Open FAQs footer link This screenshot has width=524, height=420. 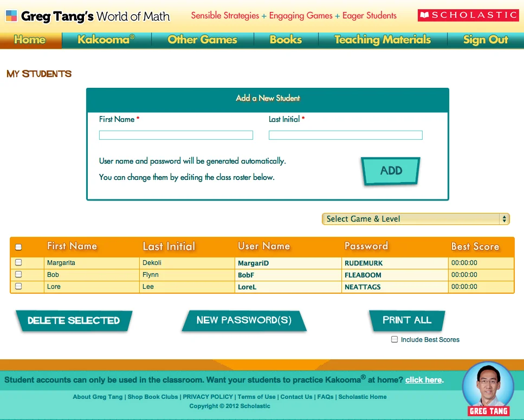tap(325, 397)
